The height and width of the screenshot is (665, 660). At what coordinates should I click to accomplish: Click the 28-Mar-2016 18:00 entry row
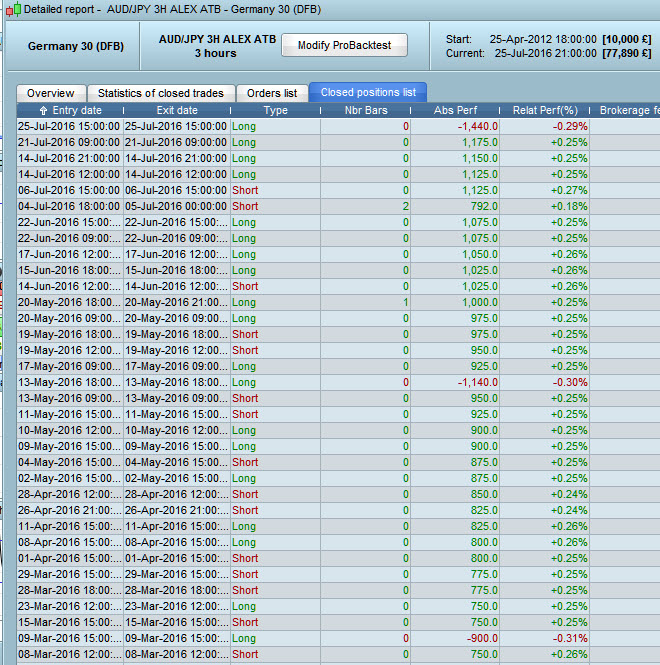click(338, 590)
